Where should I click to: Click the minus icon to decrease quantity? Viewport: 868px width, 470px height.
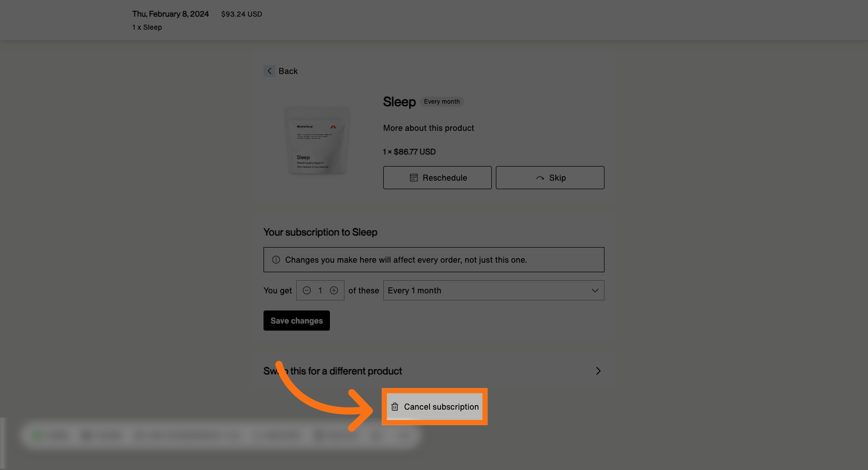click(307, 290)
